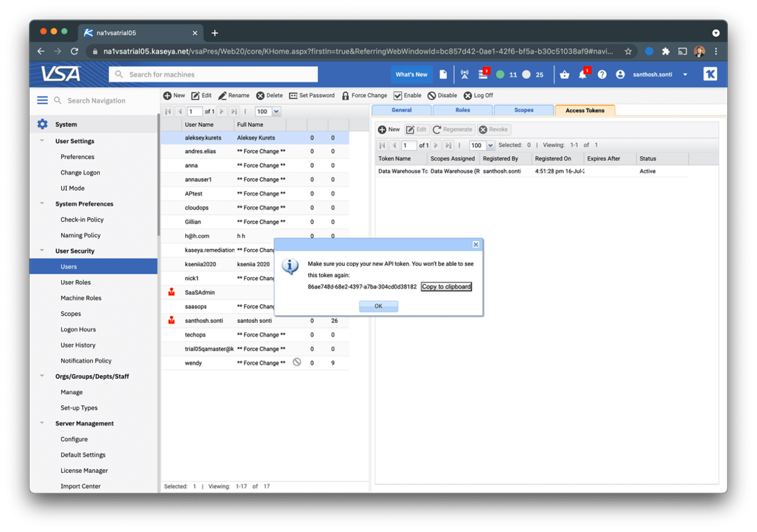Click the What's New button
Image resolution: width=757 pixels, height=532 pixels.
coord(412,75)
